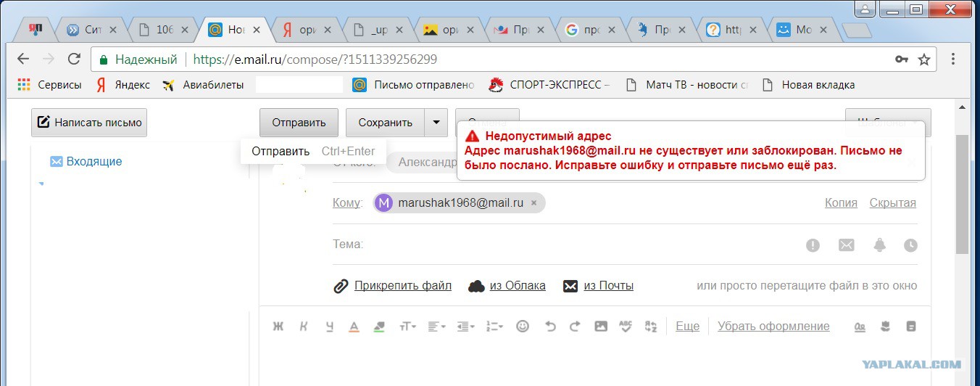The height and width of the screenshot is (386, 980).
Task: Switch to the 'Сит' browser tab
Action: (94, 30)
